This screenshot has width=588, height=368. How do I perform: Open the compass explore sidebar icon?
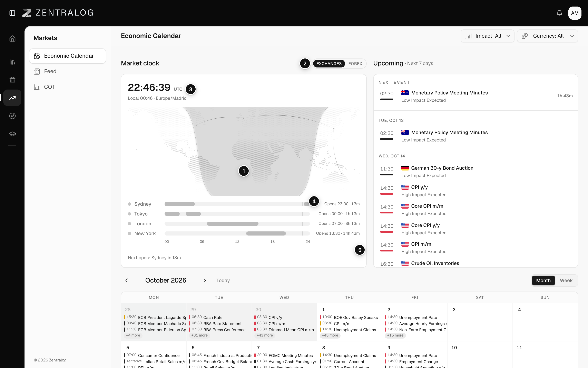tap(12, 116)
